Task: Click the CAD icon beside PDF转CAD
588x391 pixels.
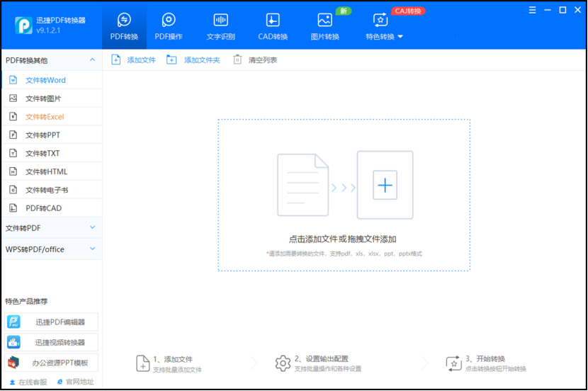Action: (x=13, y=208)
